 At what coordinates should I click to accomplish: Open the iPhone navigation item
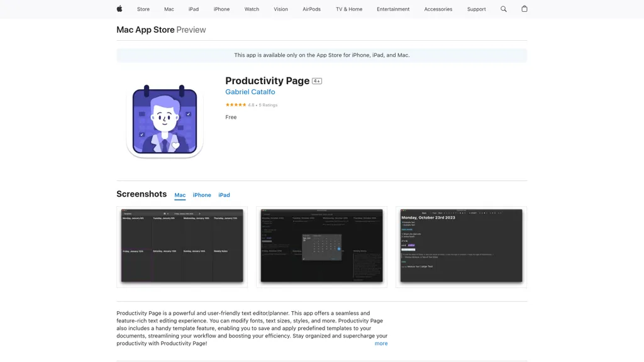[x=221, y=9]
